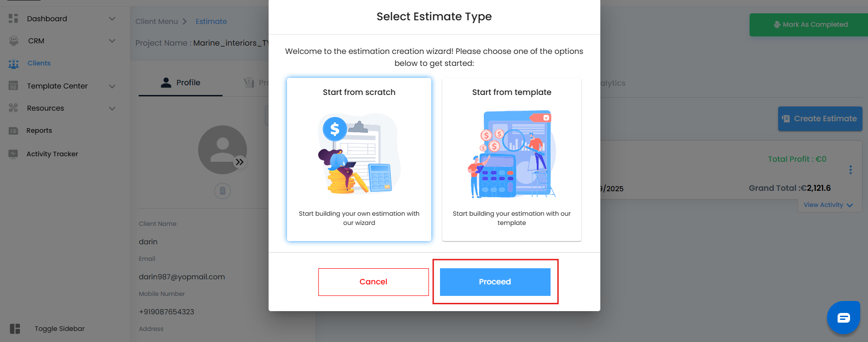Click the Activity Tracker icon
The height and width of the screenshot is (342, 868).
pyautogui.click(x=13, y=154)
